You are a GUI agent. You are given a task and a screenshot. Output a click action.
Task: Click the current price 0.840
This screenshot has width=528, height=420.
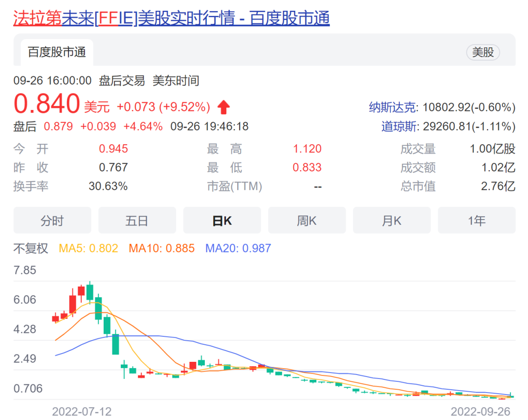[46, 103]
